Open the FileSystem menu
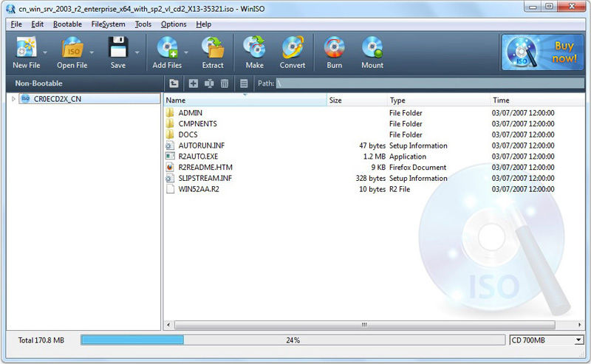Viewport: 591px width, 364px height. click(108, 24)
